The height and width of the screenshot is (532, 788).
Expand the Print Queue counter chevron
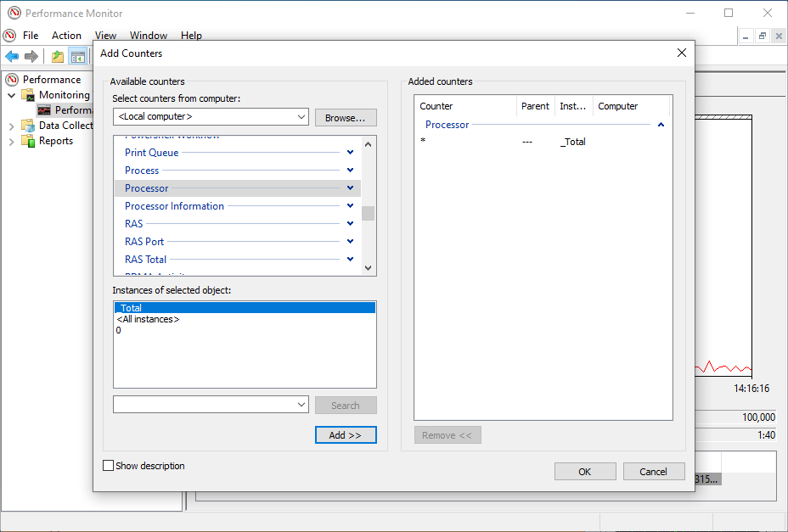tap(349, 152)
